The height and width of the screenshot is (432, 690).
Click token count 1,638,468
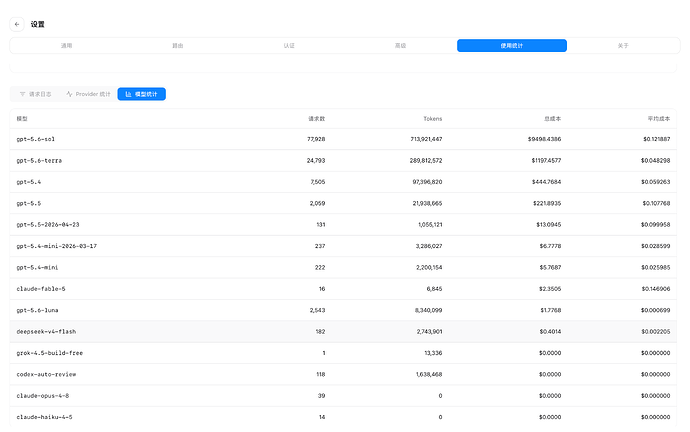pyautogui.click(x=429, y=374)
